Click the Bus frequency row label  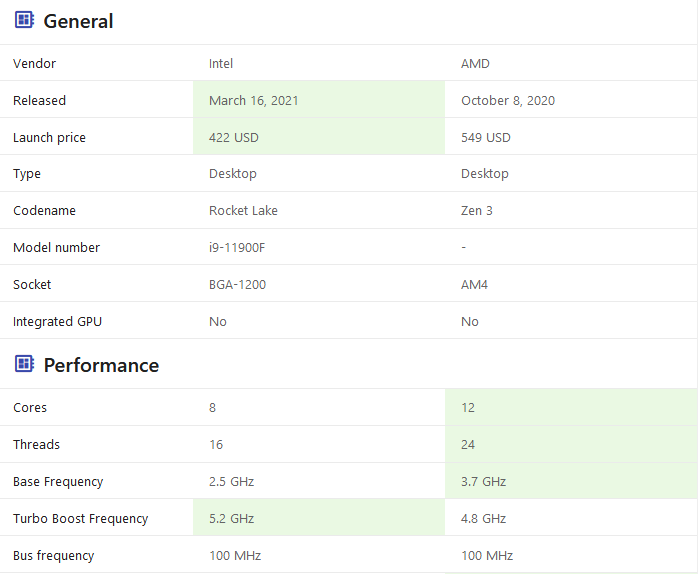[x=53, y=556]
